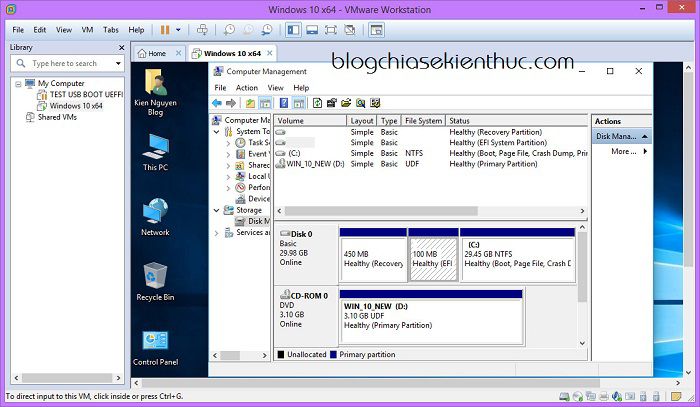
Task: Open VMware View menu
Action: click(64, 30)
